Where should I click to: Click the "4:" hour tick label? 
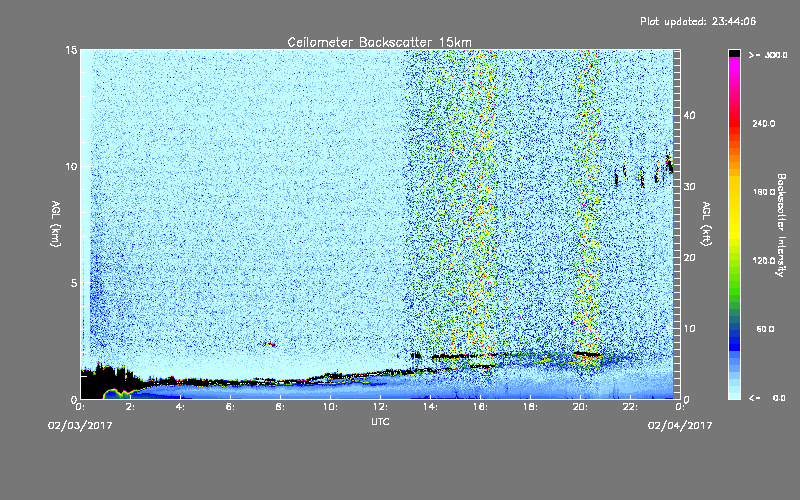click(x=180, y=407)
